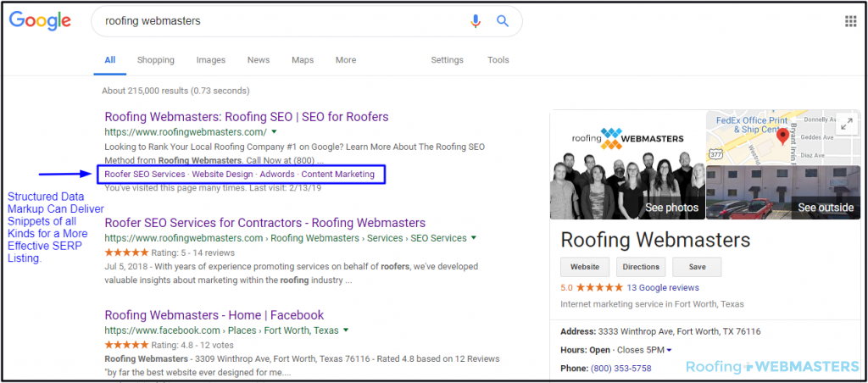Viewport: 868px width, 383px height.
Task: Click the microphone voice search icon
Action: (476, 21)
